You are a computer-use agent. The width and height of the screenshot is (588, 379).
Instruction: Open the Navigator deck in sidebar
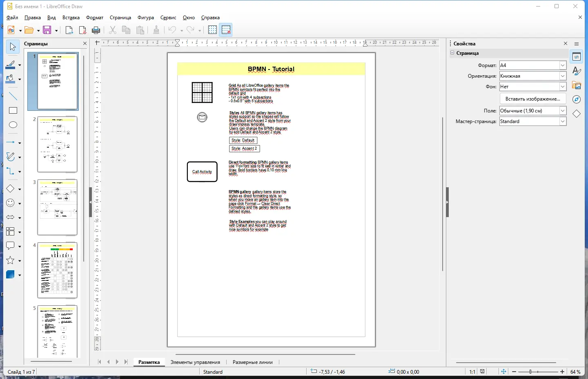(x=577, y=99)
